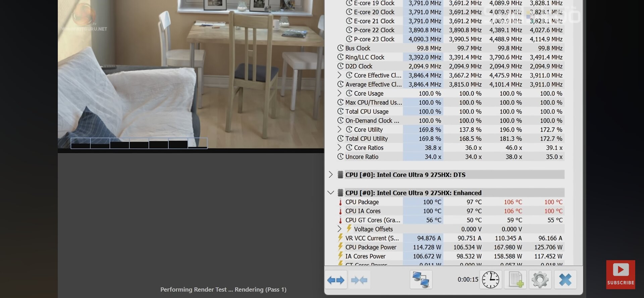
Task: Click the chip icon beside the DTS header
Action: [340, 175]
